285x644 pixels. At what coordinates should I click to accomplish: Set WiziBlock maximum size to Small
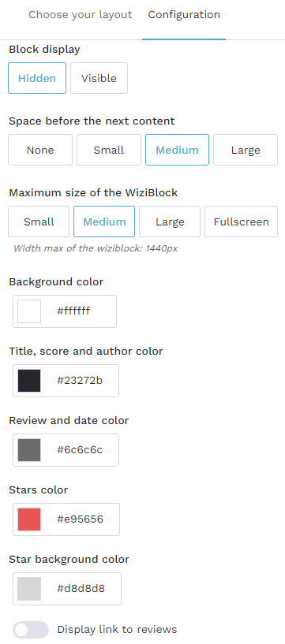pos(39,221)
